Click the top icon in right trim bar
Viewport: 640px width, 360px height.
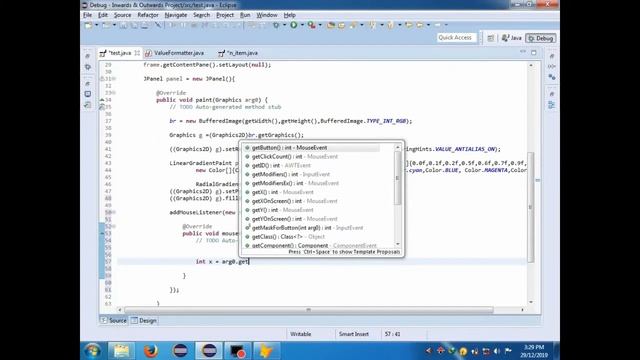(x=551, y=56)
